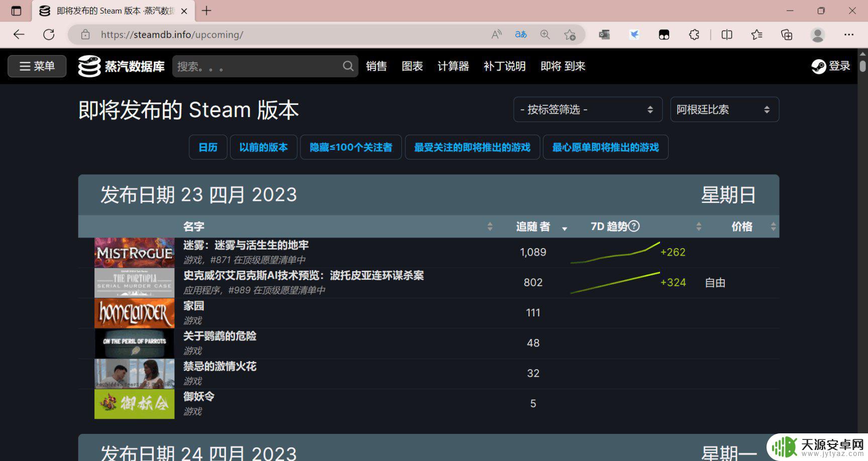Viewport: 868px width, 461px height.
Task: Click the Homelander game thumbnail
Action: [135, 313]
